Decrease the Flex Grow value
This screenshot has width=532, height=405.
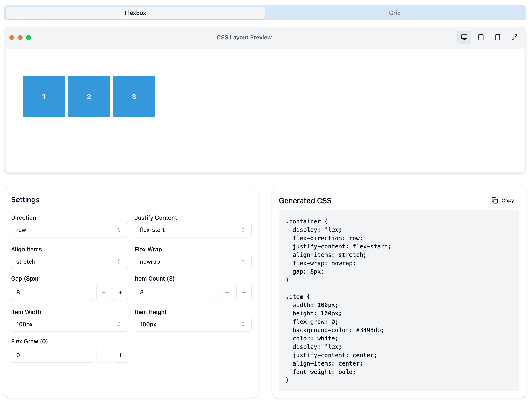point(104,355)
